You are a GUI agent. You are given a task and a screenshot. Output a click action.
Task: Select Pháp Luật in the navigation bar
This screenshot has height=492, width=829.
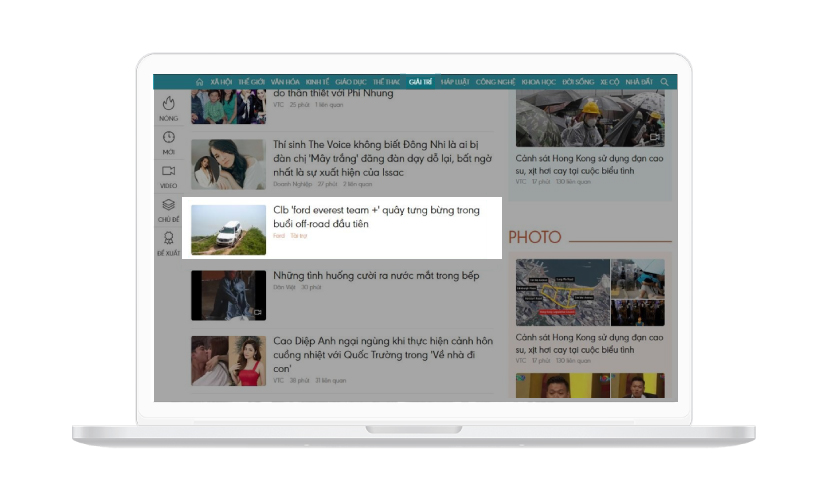455,82
